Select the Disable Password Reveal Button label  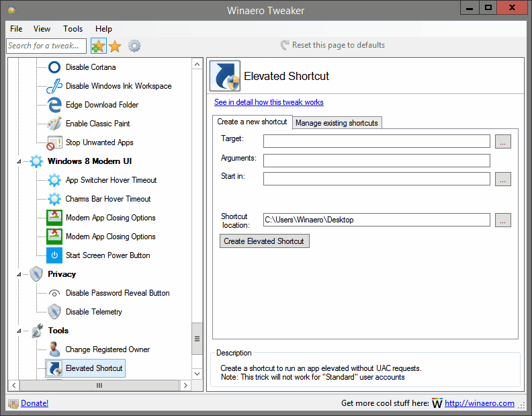point(118,293)
